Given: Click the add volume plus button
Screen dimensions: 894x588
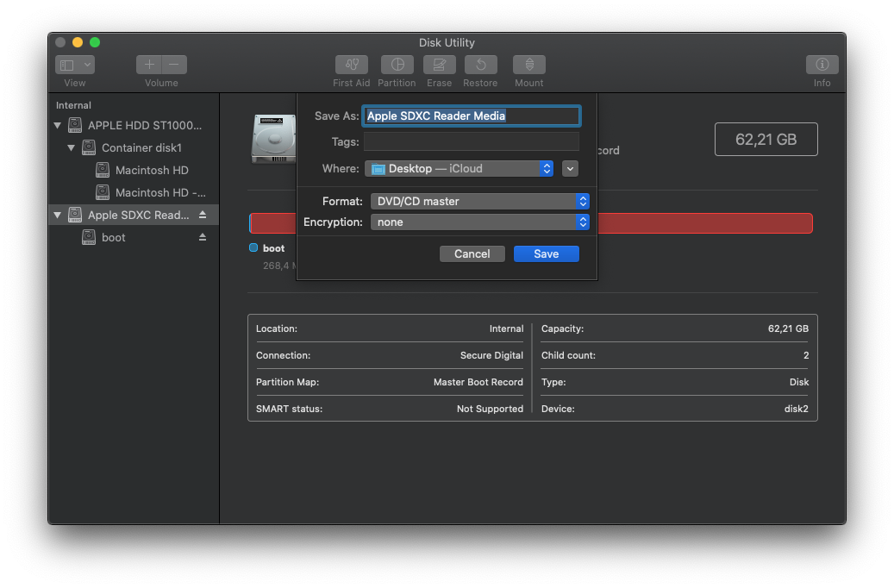Looking at the screenshot, I should (149, 65).
